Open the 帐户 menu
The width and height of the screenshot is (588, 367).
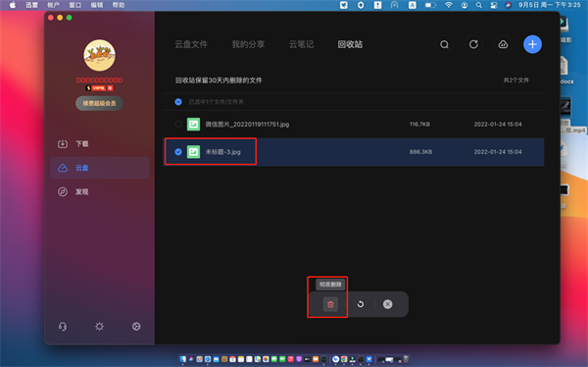tap(54, 5)
